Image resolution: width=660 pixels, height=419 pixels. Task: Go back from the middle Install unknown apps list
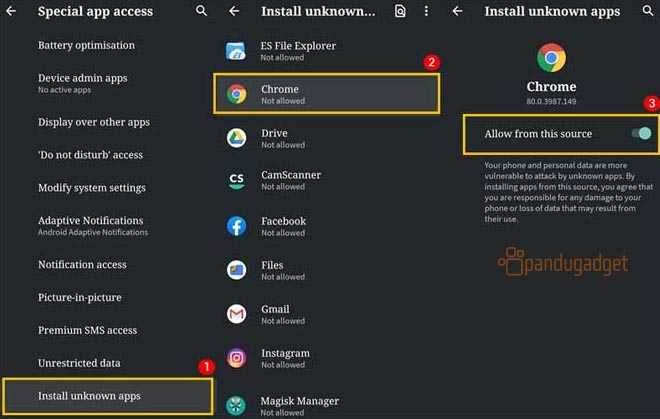[234, 11]
